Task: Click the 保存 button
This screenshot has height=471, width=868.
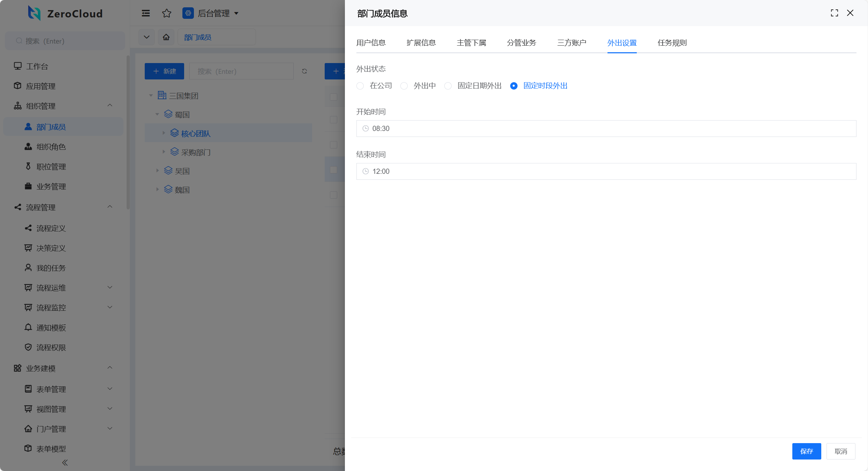Action: [x=806, y=451]
